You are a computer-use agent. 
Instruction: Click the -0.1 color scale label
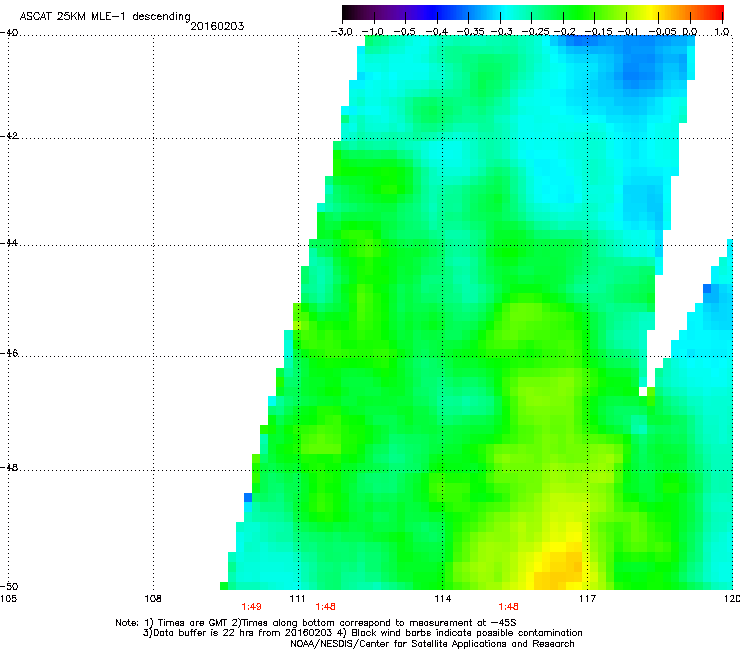[x=628, y=32]
